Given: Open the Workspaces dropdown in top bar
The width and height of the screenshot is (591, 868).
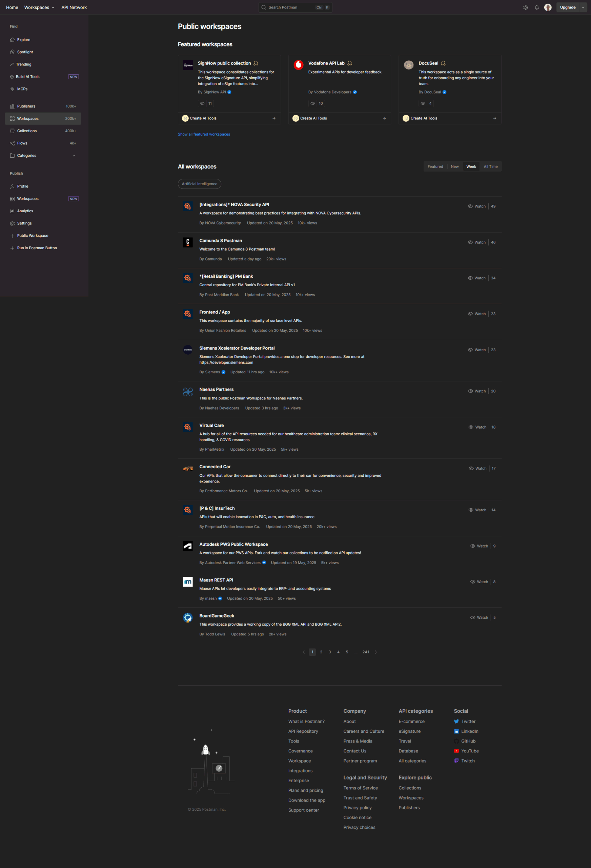Looking at the screenshot, I should coord(39,7).
